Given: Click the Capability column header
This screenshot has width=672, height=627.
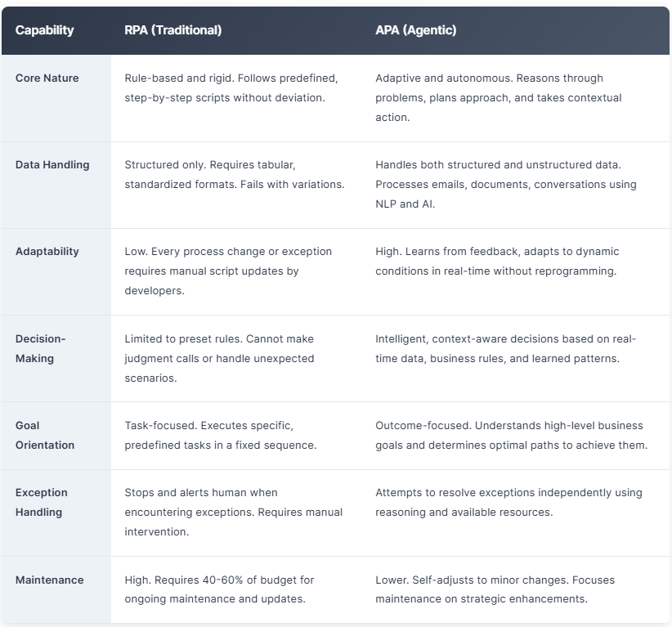Looking at the screenshot, I should click(44, 30).
